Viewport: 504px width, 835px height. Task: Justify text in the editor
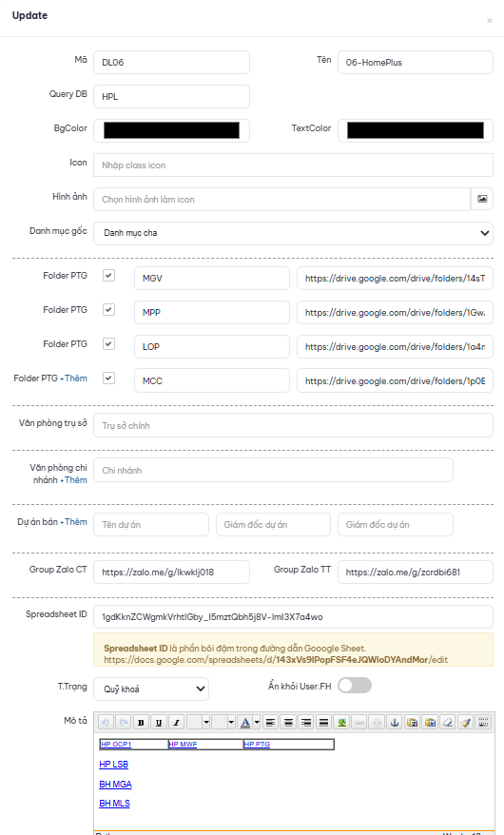pyautogui.click(x=323, y=722)
